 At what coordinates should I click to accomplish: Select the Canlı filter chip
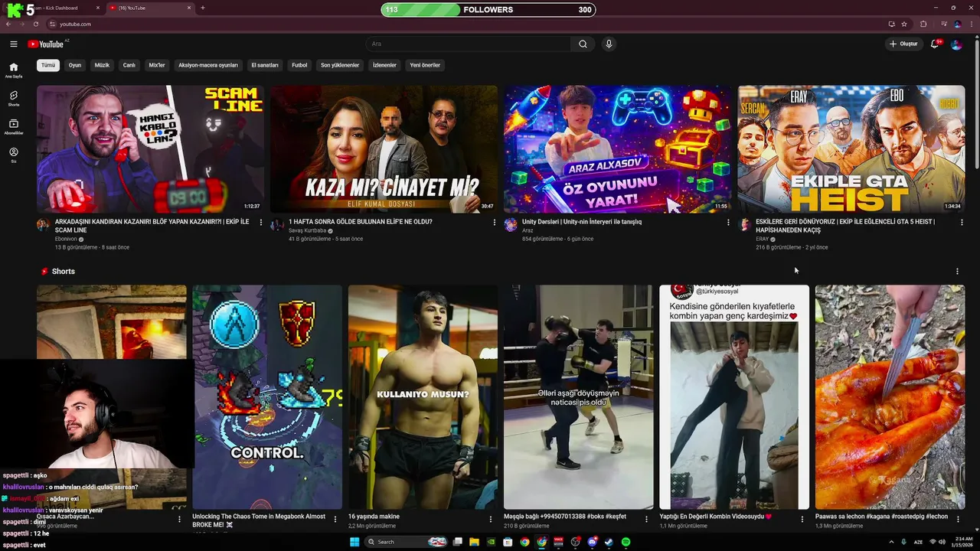pyautogui.click(x=129, y=65)
